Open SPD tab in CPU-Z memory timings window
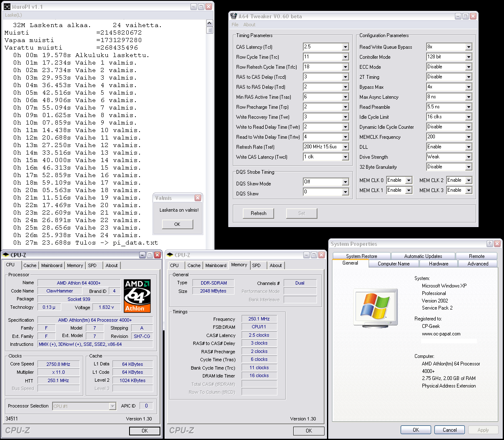Image resolution: width=504 pixels, height=440 pixels. [257, 265]
